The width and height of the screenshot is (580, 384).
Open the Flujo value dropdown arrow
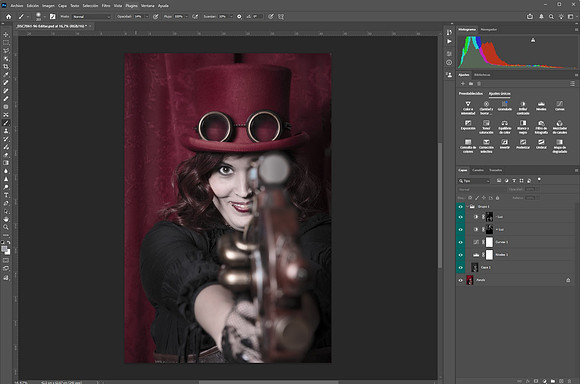pyautogui.click(x=186, y=17)
